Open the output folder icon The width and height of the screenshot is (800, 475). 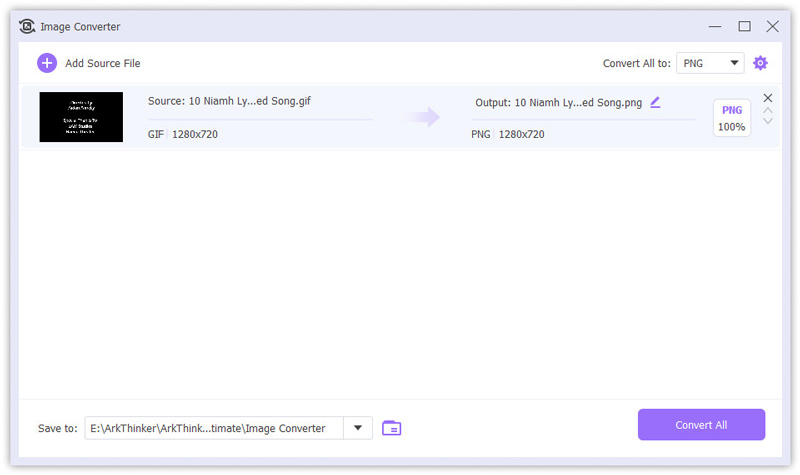point(391,428)
